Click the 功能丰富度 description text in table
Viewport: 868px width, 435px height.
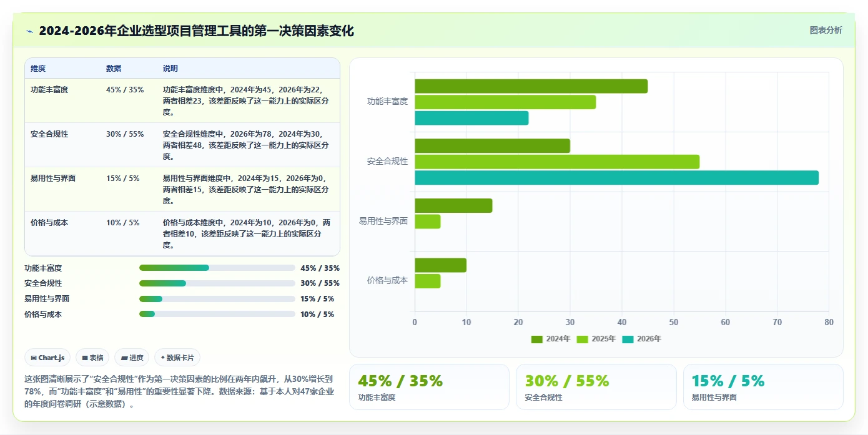click(x=246, y=101)
